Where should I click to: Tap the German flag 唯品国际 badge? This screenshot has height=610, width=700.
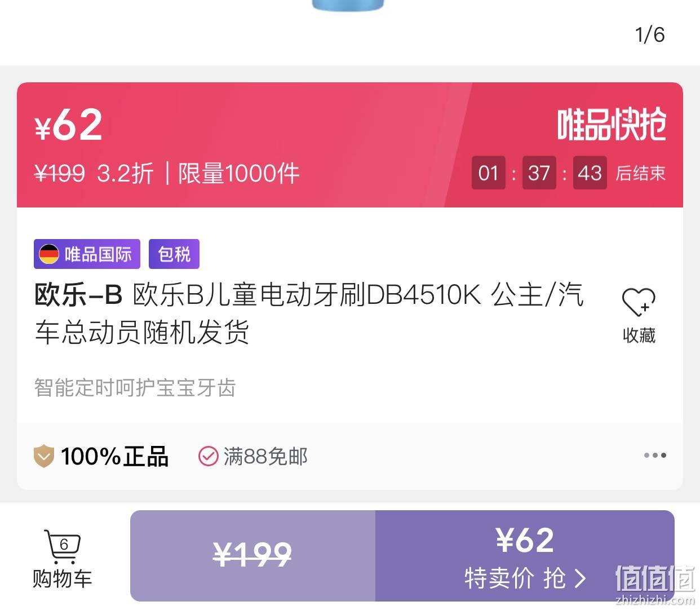[87, 254]
